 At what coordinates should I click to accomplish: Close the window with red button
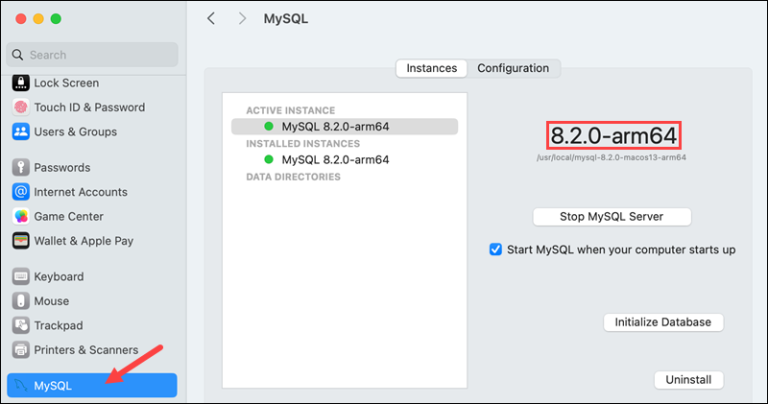[x=21, y=19]
